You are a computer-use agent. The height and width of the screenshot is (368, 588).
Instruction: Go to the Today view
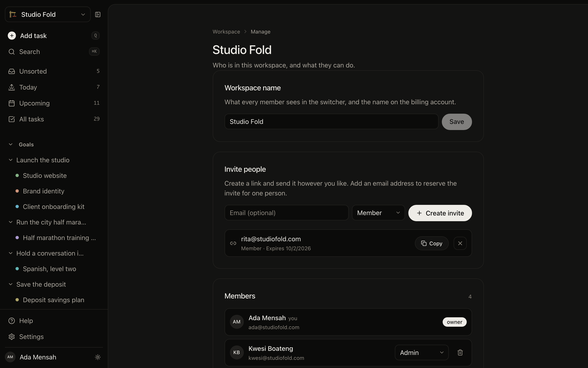[x=54, y=87]
